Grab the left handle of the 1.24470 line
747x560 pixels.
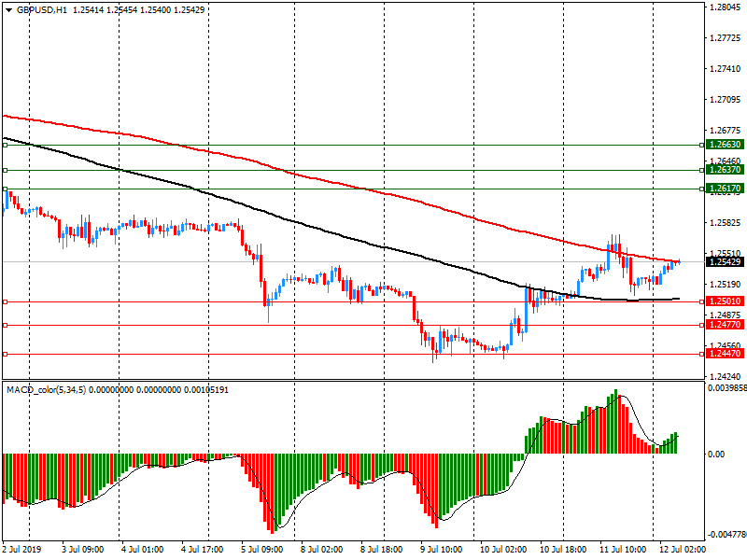coord(6,355)
